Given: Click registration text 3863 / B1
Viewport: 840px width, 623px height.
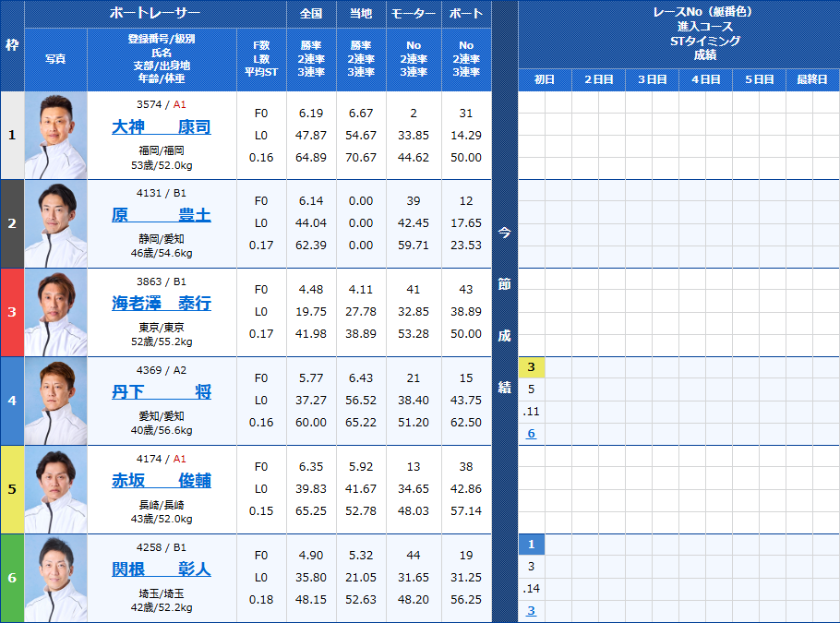Looking at the screenshot, I should (162, 282).
